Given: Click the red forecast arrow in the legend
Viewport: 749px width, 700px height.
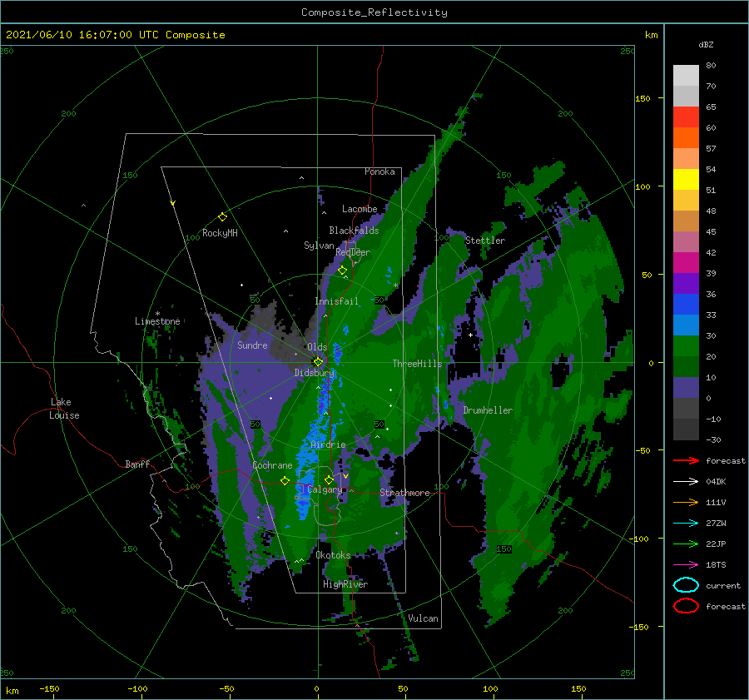Looking at the screenshot, I should (686, 460).
